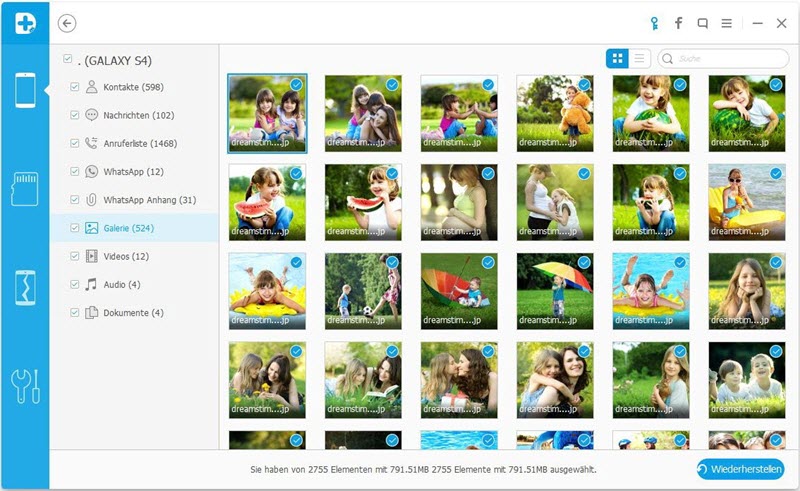Image resolution: width=800 pixels, height=491 pixels.
Task: Uncheck the Anruferliste (1468) checkbox
Action: pos(74,143)
